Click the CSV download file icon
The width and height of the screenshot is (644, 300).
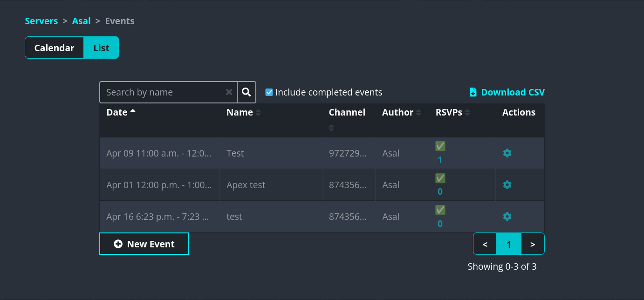pyautogui.click(x=473, y=92)
